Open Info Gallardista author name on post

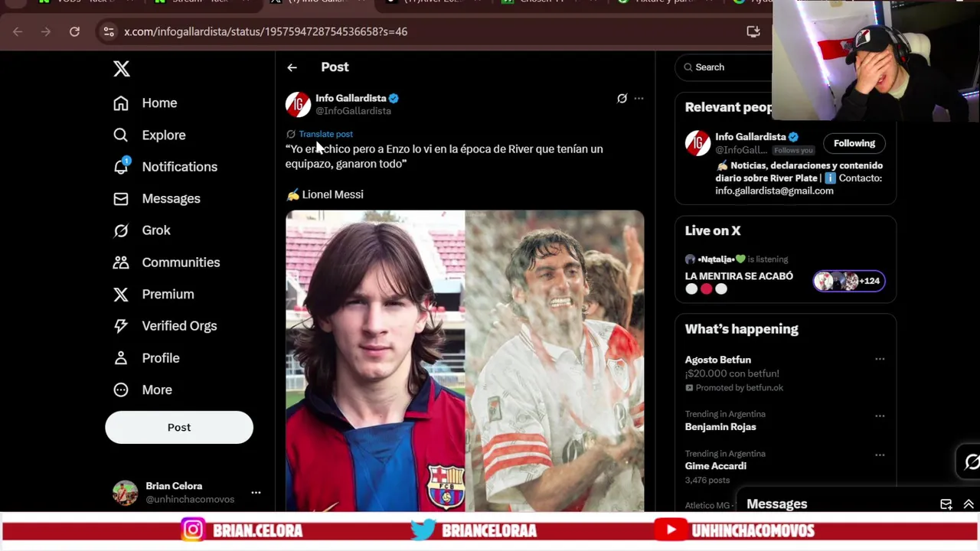(x=351, y=98)
